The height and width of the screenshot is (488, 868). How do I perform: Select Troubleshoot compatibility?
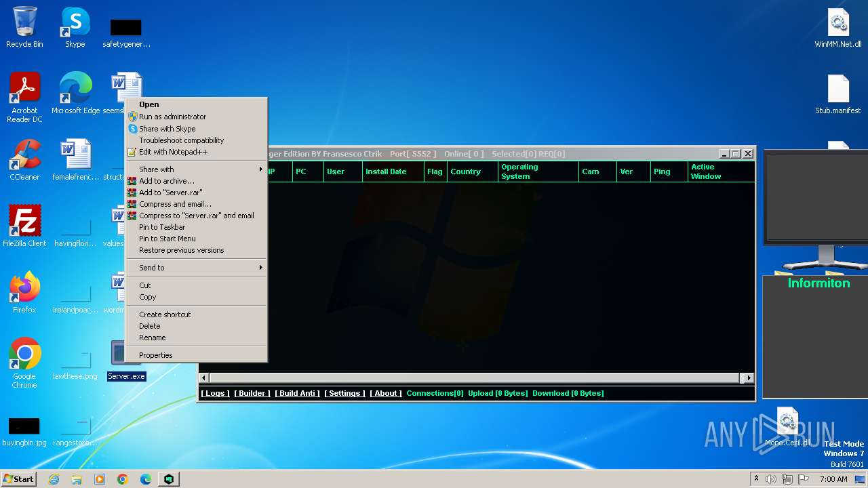pyautogui.click(x=197, y=140)
